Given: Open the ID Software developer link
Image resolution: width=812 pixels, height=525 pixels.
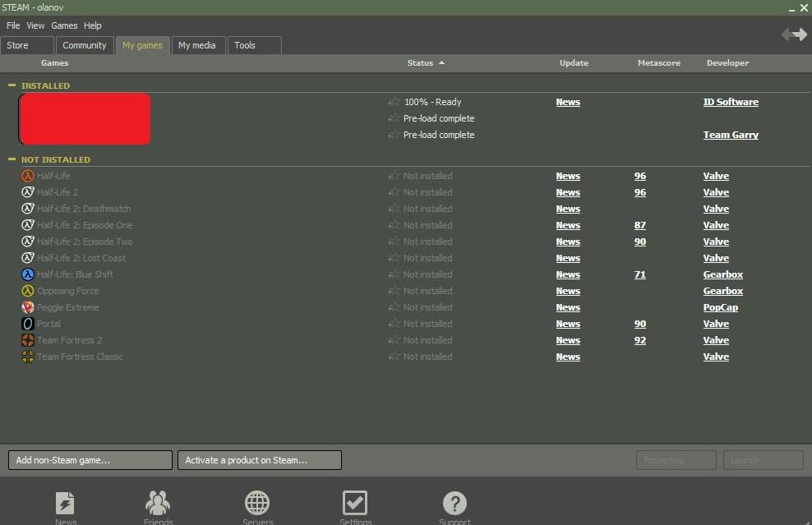Looking at the screenshot, I should coord(731,102).
